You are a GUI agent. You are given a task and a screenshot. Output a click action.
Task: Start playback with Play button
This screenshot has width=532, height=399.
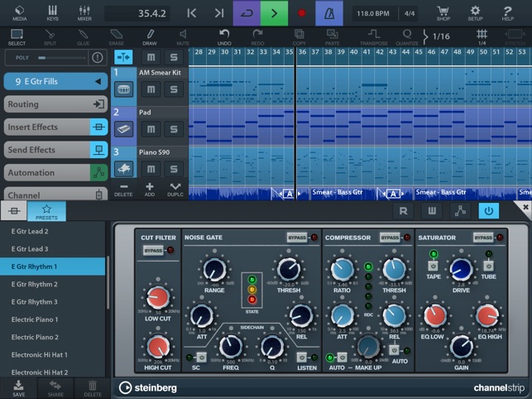click(275, 13)
